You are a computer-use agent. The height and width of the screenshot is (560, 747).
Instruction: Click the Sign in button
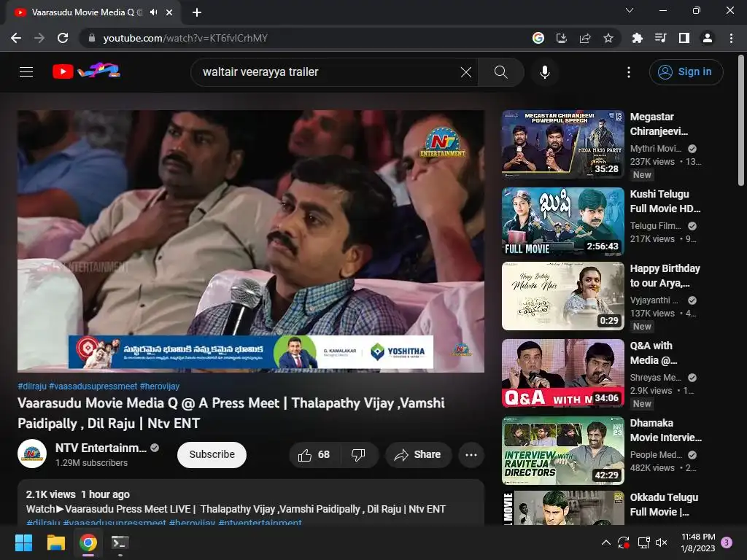pos(686,72)
